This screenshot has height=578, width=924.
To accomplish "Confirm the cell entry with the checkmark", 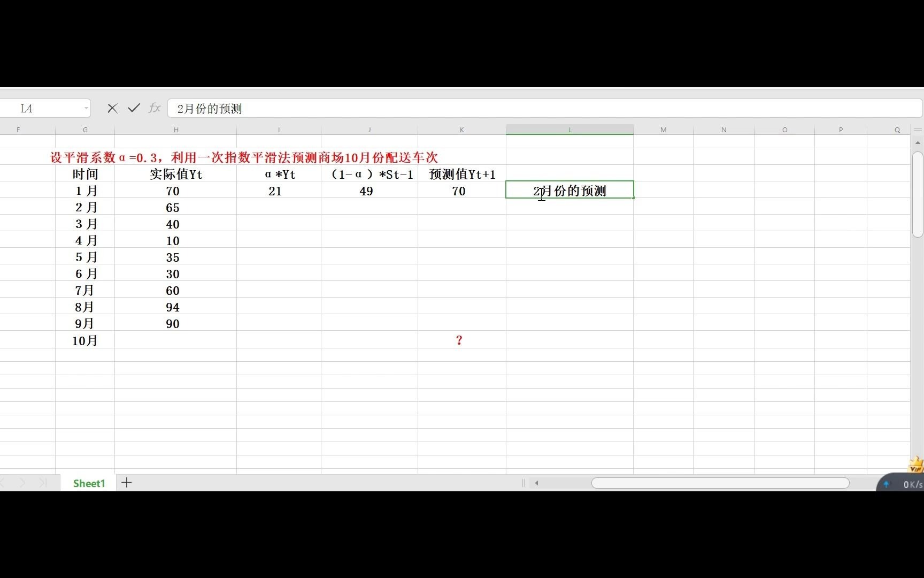I will tap(134, 108).
